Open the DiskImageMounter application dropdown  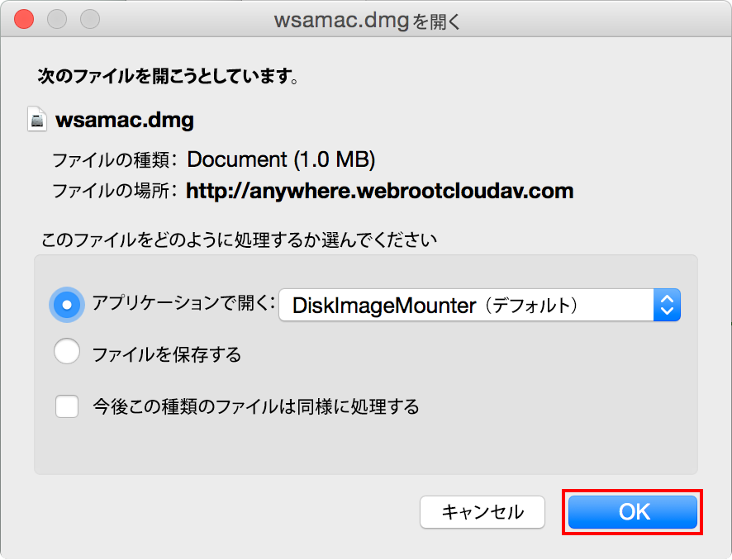pos(479,306)
